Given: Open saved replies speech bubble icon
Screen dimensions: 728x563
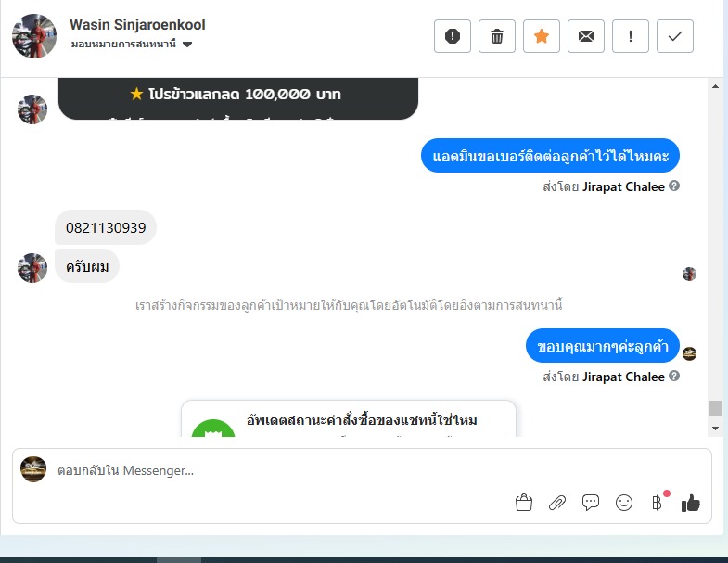Looking at the screenshot, I should 591,503.
